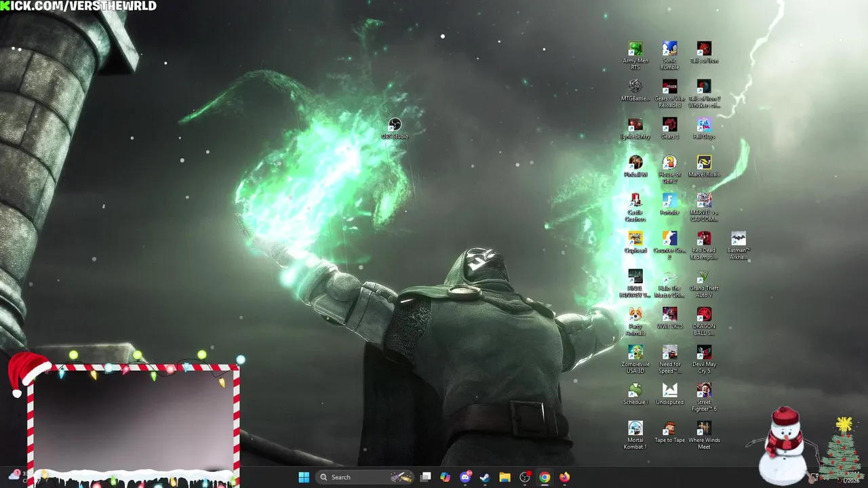Open Firefox from the taskbar
The height and width of the screenshot is (488, 868).
click(x=564, y=477)
